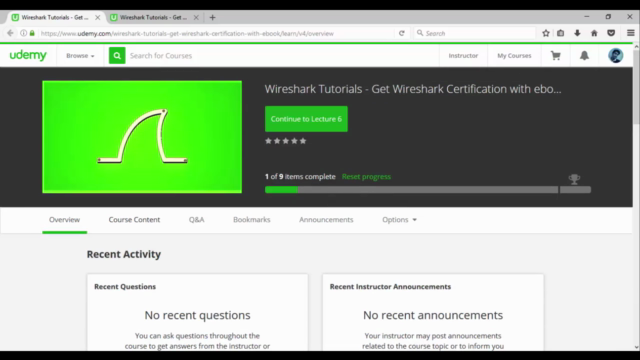Viewport: 640px width, 360px height.
Task: Switch to second Wireshark browser tab
Action: click(x=153, y=18)
